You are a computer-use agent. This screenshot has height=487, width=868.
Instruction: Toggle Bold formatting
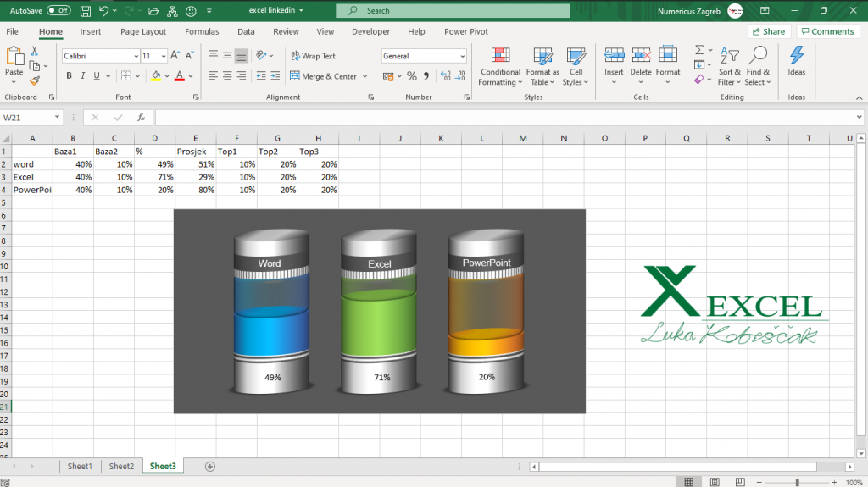point(69,76)
